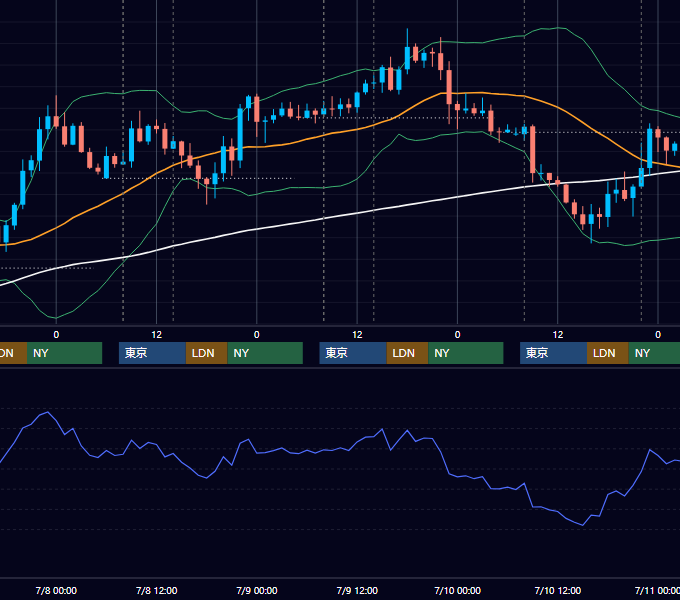Click hour label 12 above 7/9 12:00
680x600 pixels.
[357, 335]
